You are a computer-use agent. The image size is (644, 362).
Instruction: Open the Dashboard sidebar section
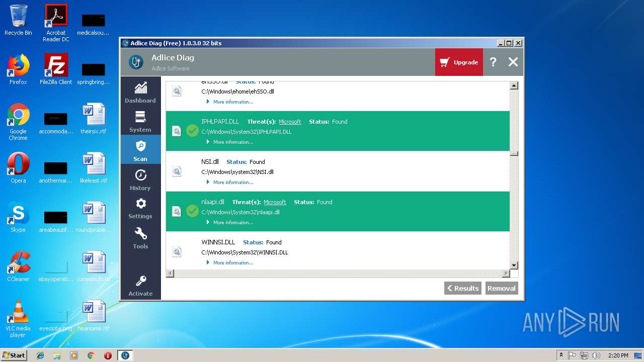(x=140, y=93)
